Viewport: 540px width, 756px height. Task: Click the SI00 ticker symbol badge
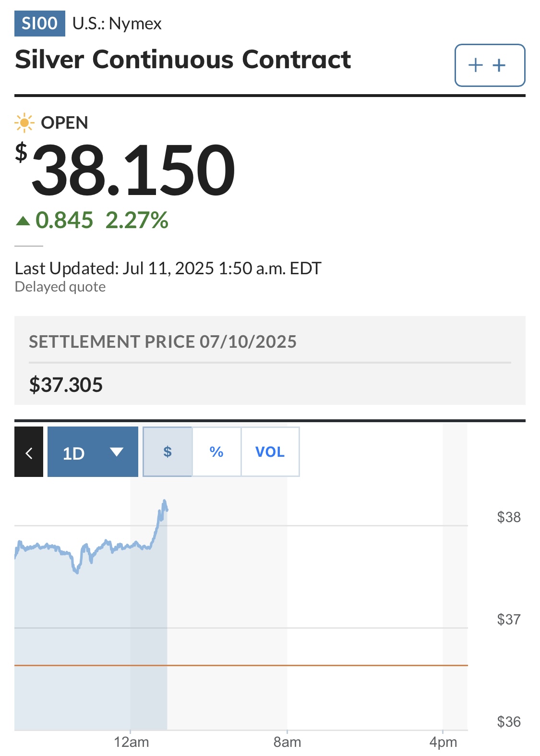point(40,24)
